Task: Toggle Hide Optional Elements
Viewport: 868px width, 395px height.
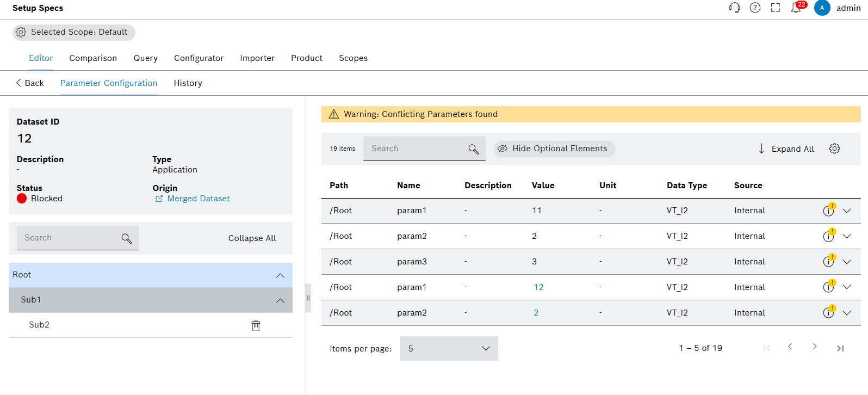Action: 554,149
